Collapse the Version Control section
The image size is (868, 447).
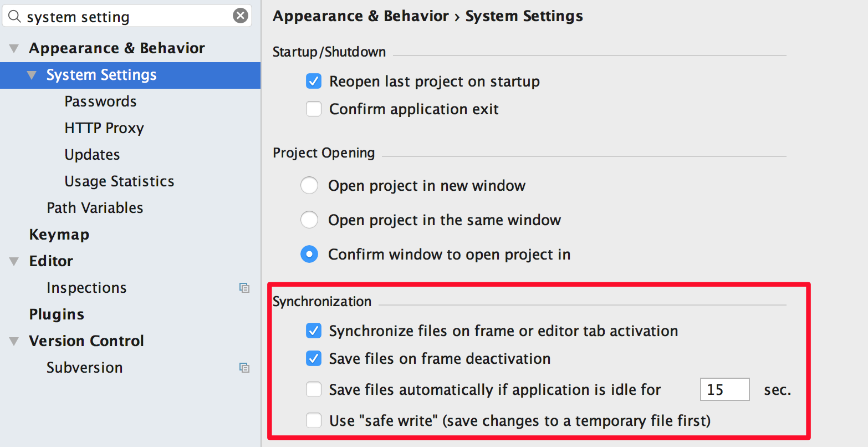coord(14,341)
